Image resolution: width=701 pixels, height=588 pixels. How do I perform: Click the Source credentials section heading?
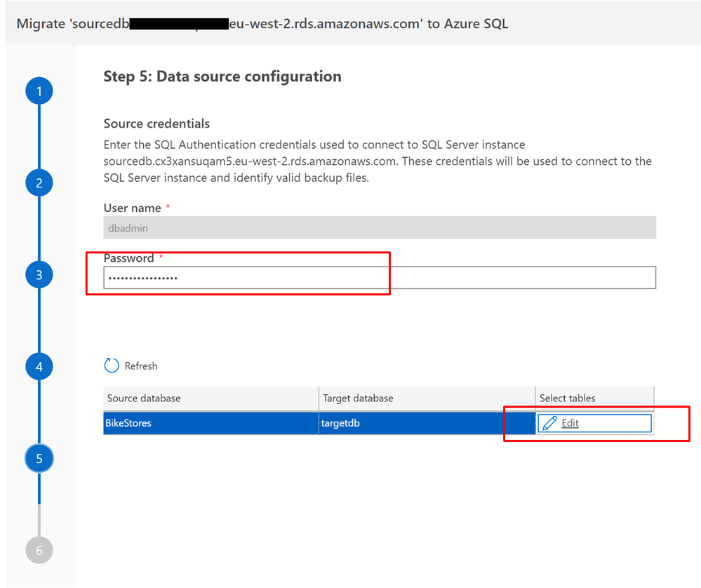(156, 123)
